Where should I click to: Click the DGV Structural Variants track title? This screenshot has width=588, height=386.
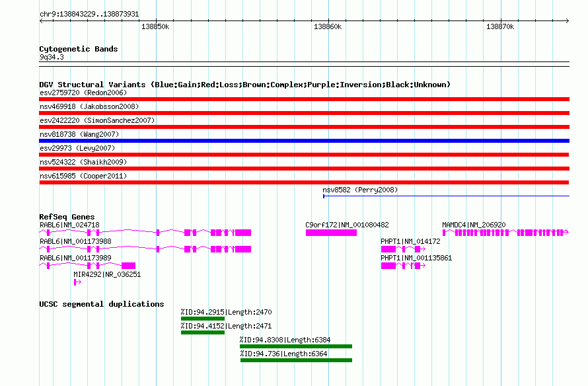pos(245,85)
